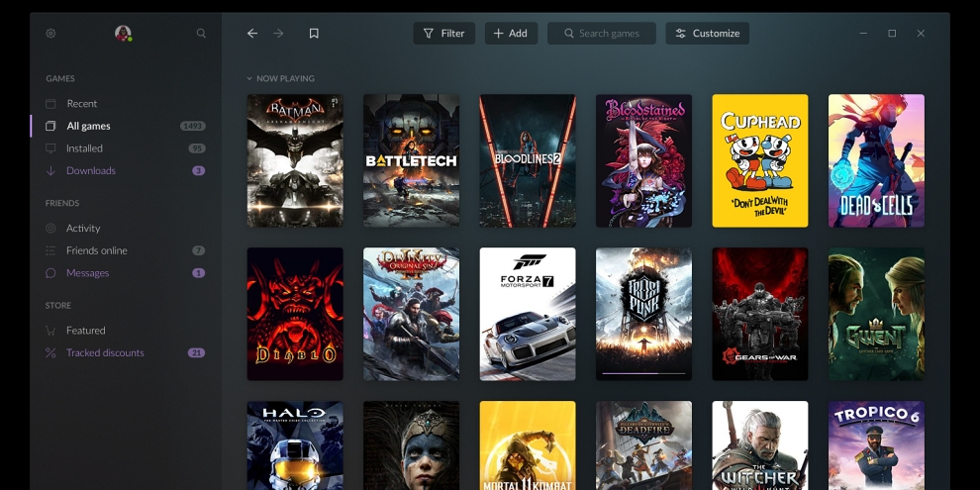Image resolution: width=980 pixels, height=490 pixels.
Task: Click the Tracked discounts badge 21
Action: click(x=196, y=352)
